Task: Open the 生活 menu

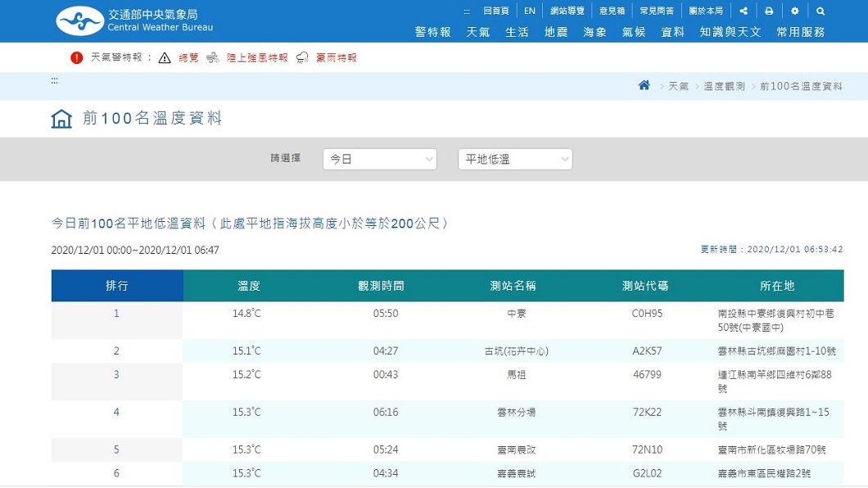Action: tap(517, 32)
